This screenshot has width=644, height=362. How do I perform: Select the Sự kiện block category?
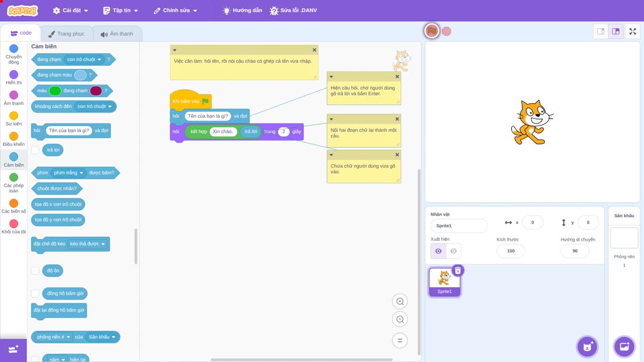tap(13, 118)
